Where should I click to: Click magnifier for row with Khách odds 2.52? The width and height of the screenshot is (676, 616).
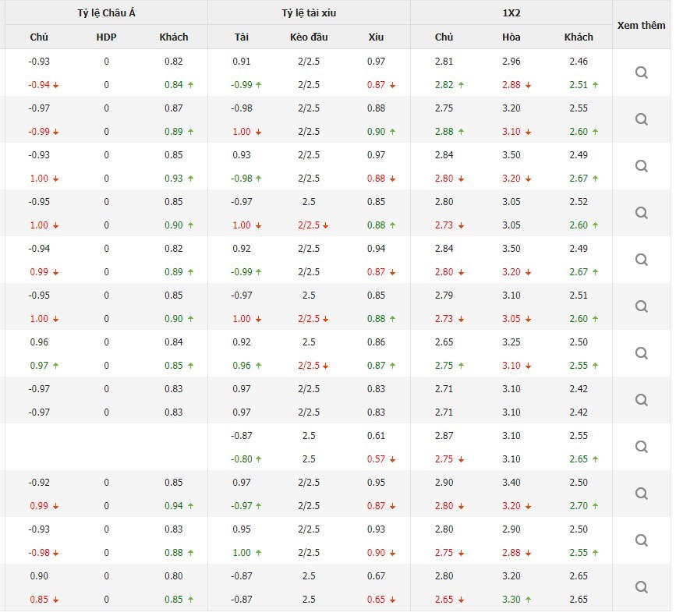click(641, 213)
